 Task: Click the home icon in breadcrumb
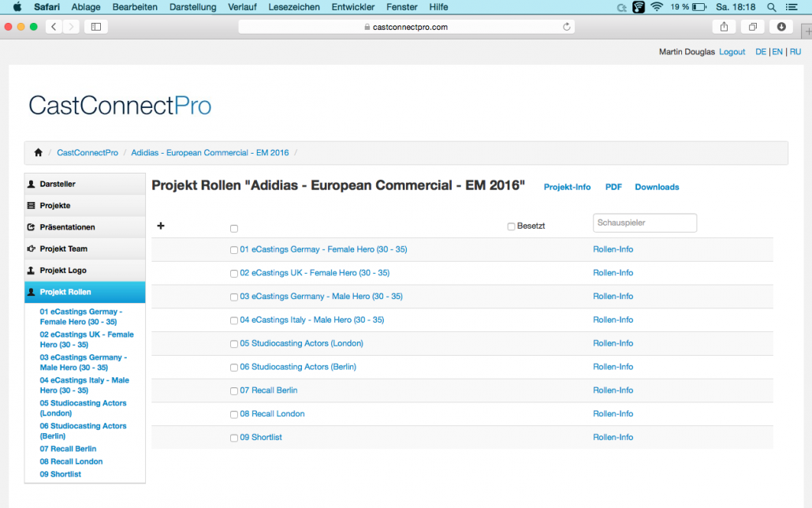pos(39,152)
